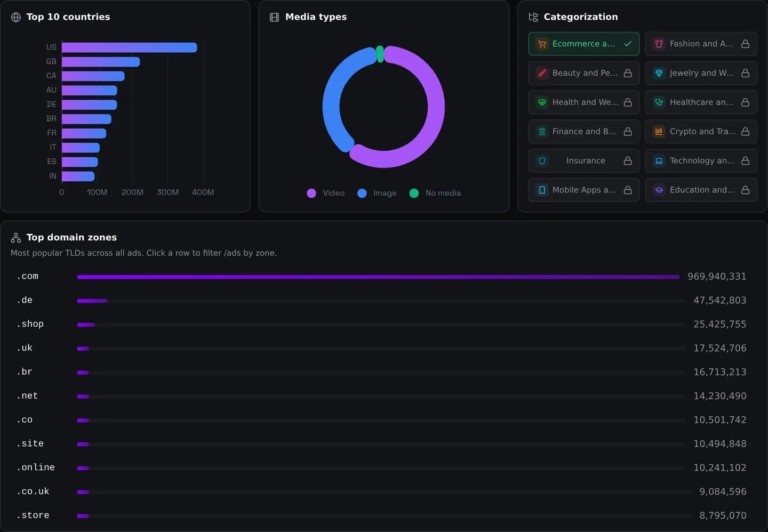
Task: Select the .co domain zone label
Action: click(25, 420)
